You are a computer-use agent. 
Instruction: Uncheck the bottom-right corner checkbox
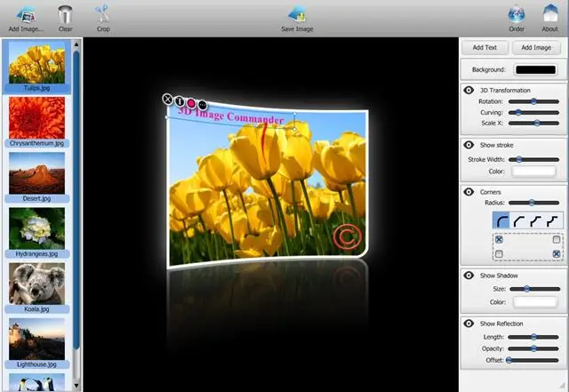557,253
